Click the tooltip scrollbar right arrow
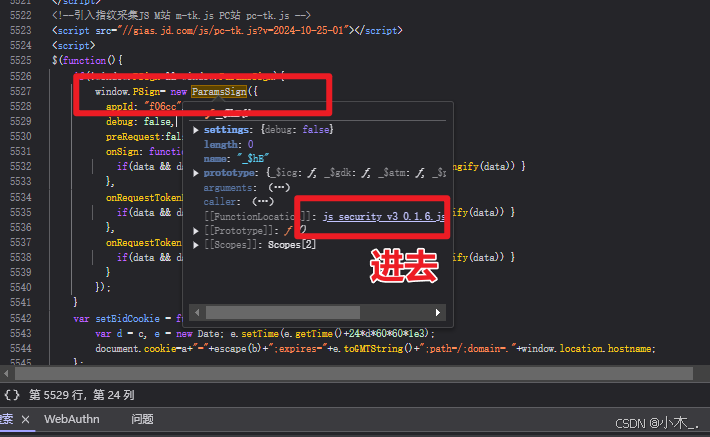Viewport: 710px width, 437px height. [x=437, y=312]
